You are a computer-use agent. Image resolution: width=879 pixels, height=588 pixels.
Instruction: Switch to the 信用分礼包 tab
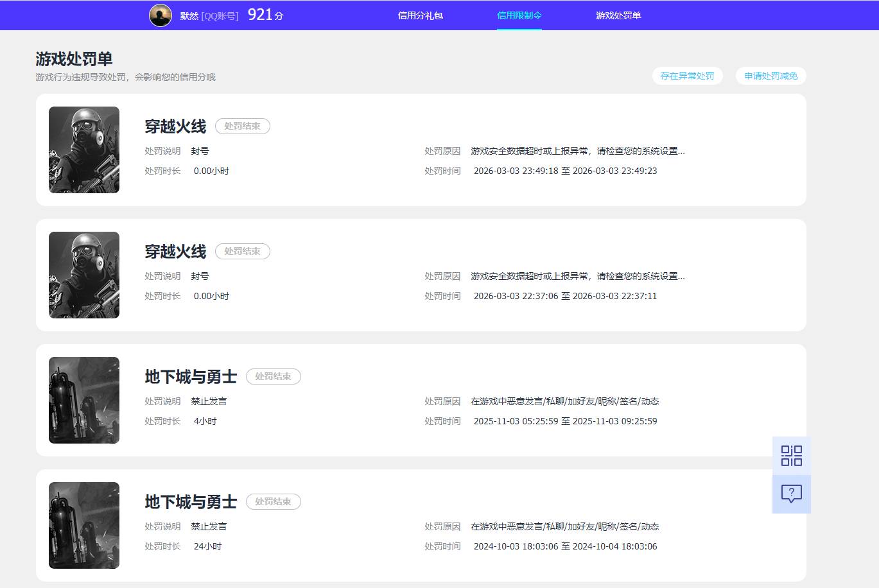(420, 15)
